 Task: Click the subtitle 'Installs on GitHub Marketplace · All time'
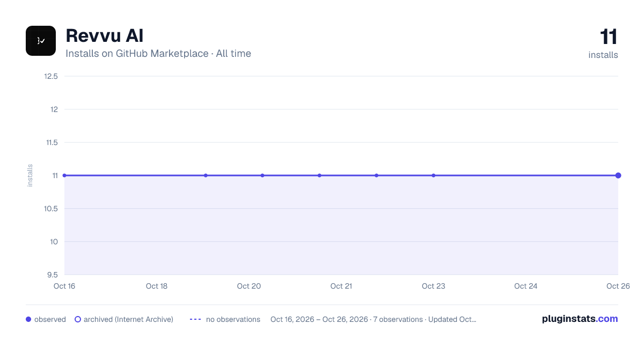pos(158,54)
